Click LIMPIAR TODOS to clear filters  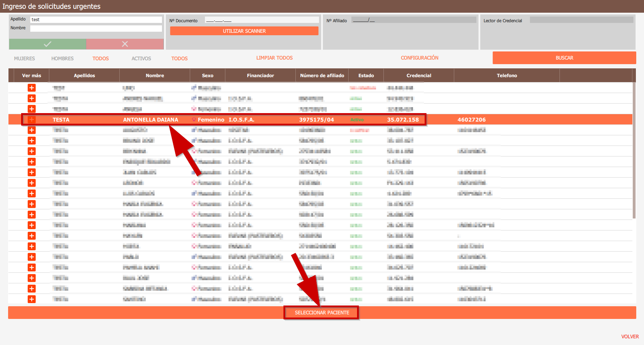point(274,58)
